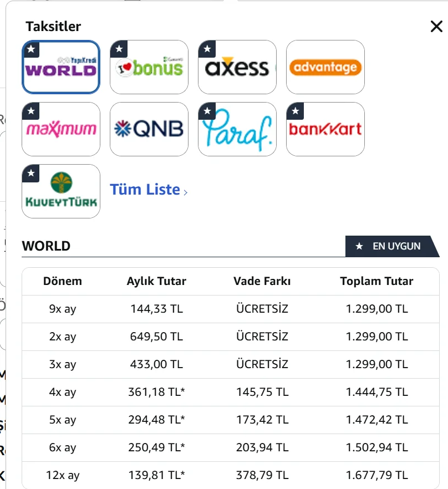Click the Aylık Tutar column header
The width and height of the screenshot is (448, 489).
click(x=156, y=281)
